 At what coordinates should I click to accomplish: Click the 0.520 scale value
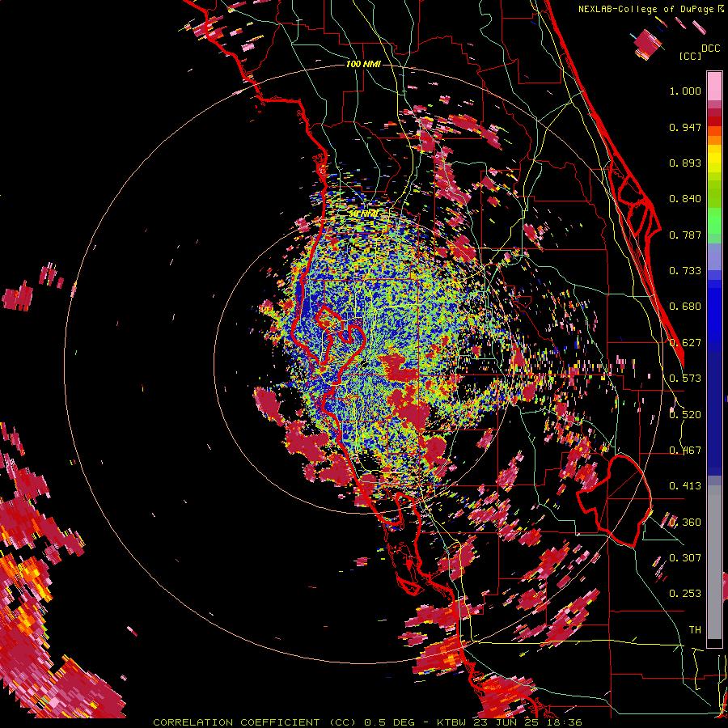pyautogui.click(x=685, y=415)
